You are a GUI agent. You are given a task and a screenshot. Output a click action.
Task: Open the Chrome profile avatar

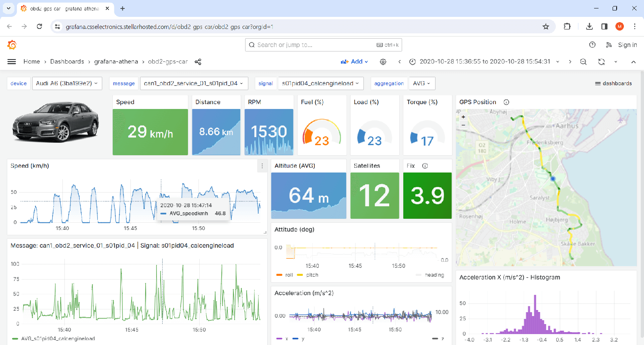tap(619, 27)
